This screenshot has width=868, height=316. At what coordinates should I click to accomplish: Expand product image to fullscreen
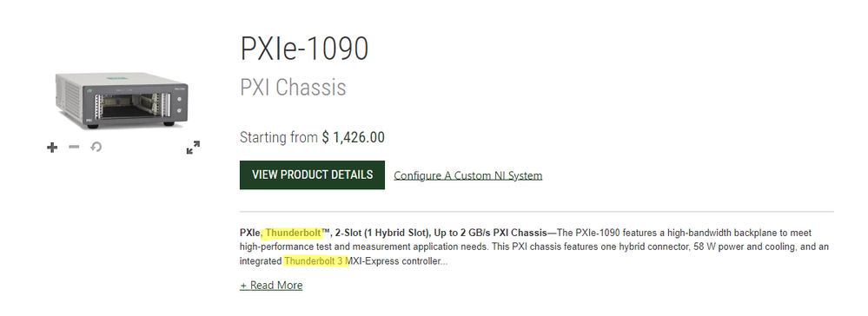coord(193,148)
